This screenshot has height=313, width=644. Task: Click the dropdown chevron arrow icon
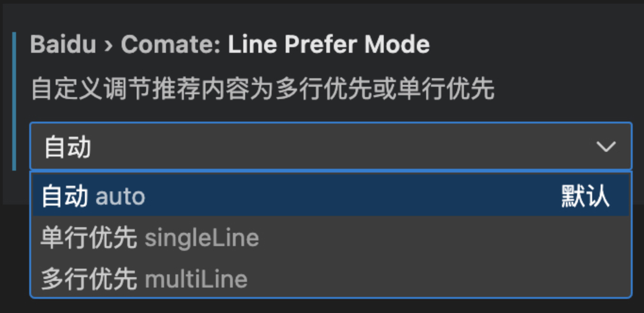coord(605,147)
